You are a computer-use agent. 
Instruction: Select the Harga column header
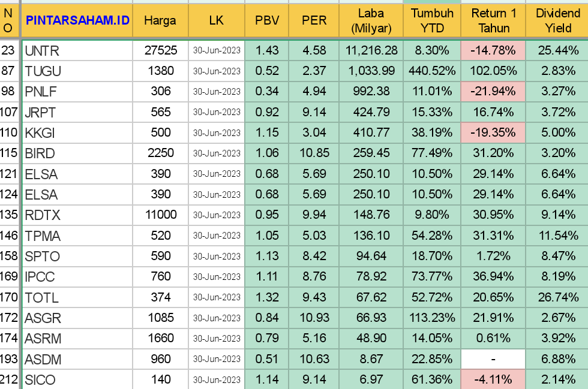point(160,20)
